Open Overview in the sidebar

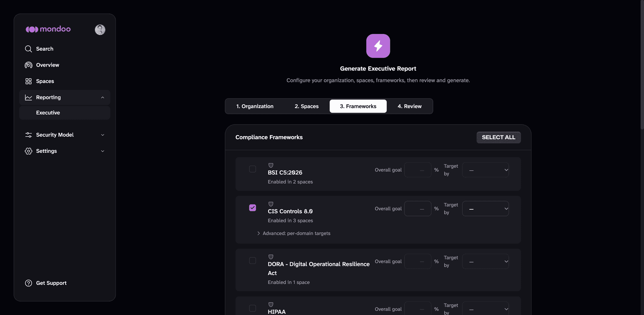point(65,65)
